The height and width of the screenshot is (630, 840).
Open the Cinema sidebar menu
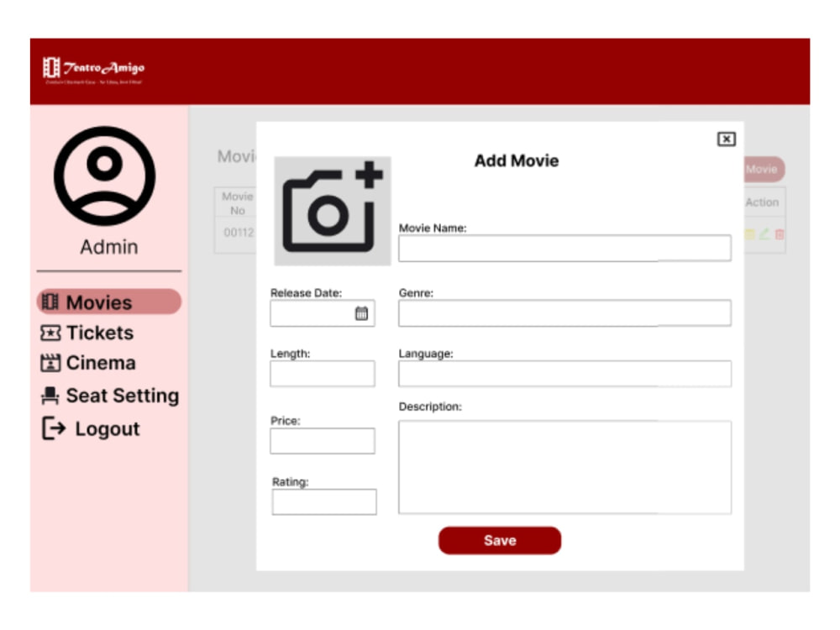click(x=88, y=363)
